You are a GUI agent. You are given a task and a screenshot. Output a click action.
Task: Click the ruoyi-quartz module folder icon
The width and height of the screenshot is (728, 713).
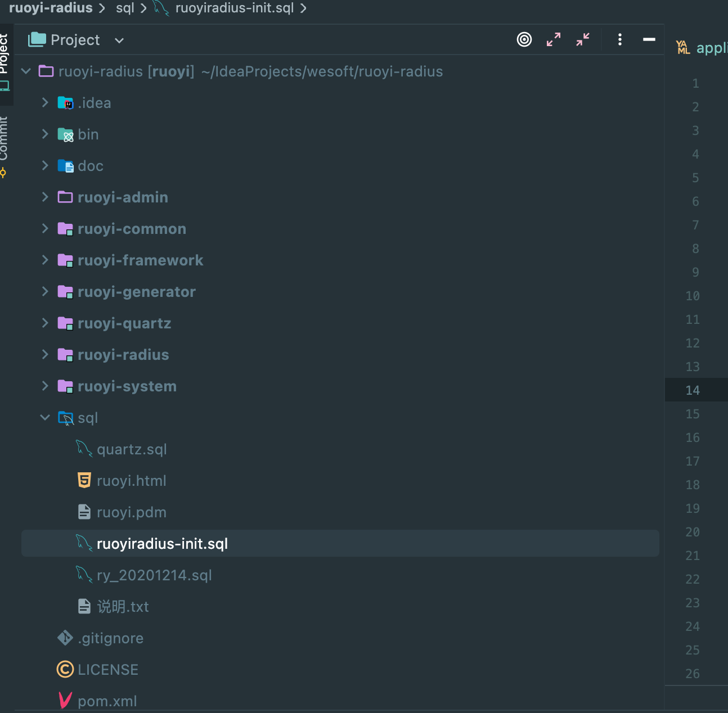(65, 323)
